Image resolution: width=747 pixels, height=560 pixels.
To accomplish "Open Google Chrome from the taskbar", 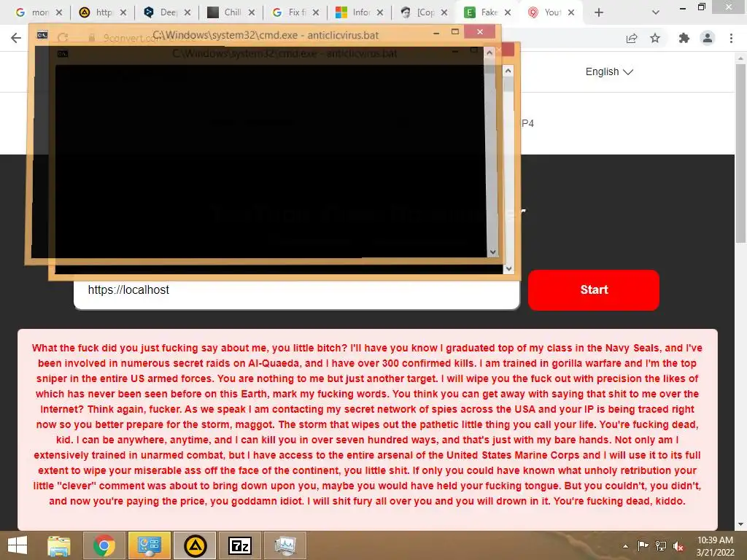I will (104, 545).
